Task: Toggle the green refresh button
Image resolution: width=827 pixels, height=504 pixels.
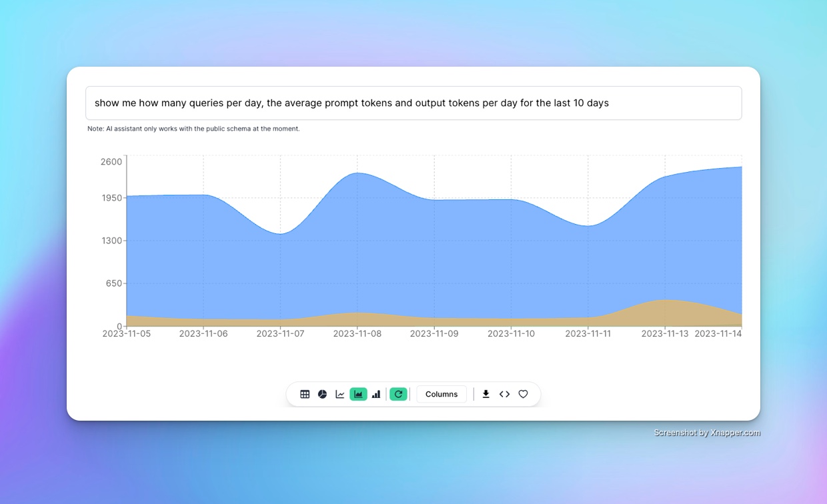Action: (398, 394)
